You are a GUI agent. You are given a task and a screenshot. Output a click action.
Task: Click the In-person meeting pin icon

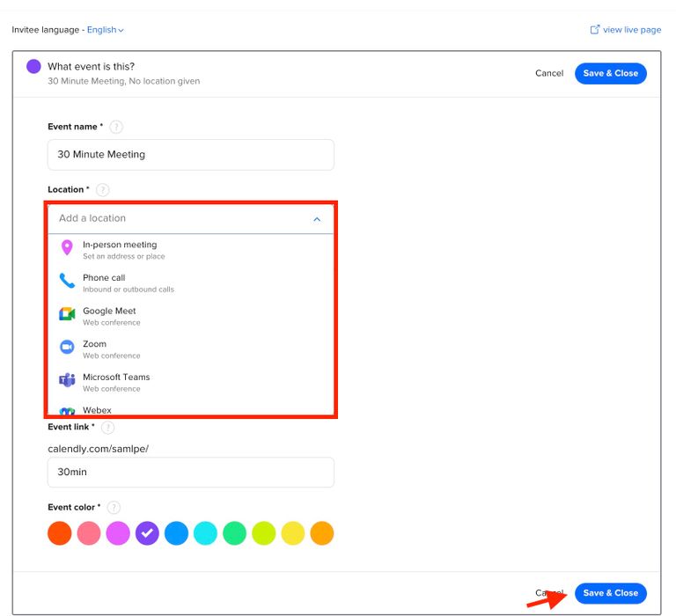pos(67,248)
